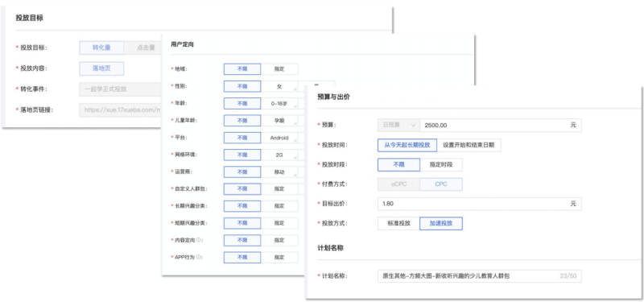This screenshot has width=644, height=302.
Task: Choose the 0-18岁 age option
Action: tap(279, 104)
